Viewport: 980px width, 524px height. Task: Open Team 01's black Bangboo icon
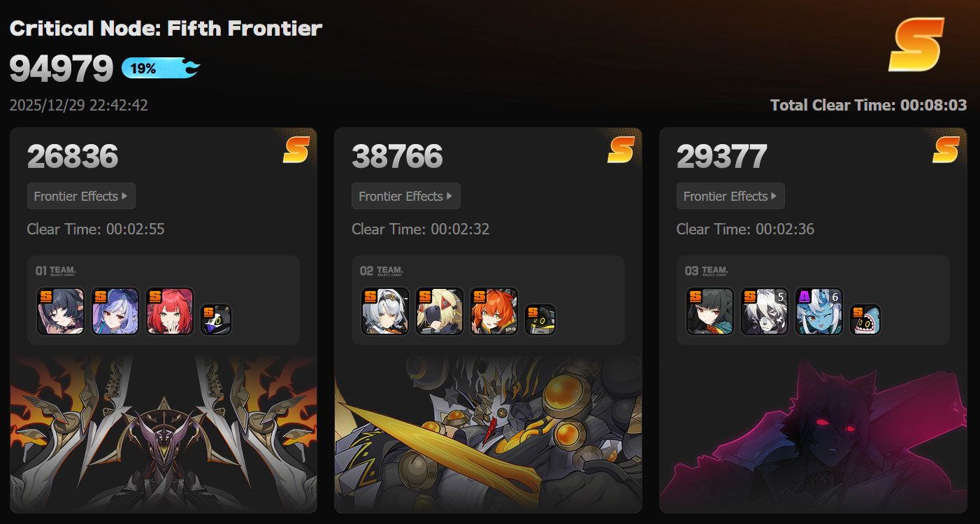coord(216,320)
